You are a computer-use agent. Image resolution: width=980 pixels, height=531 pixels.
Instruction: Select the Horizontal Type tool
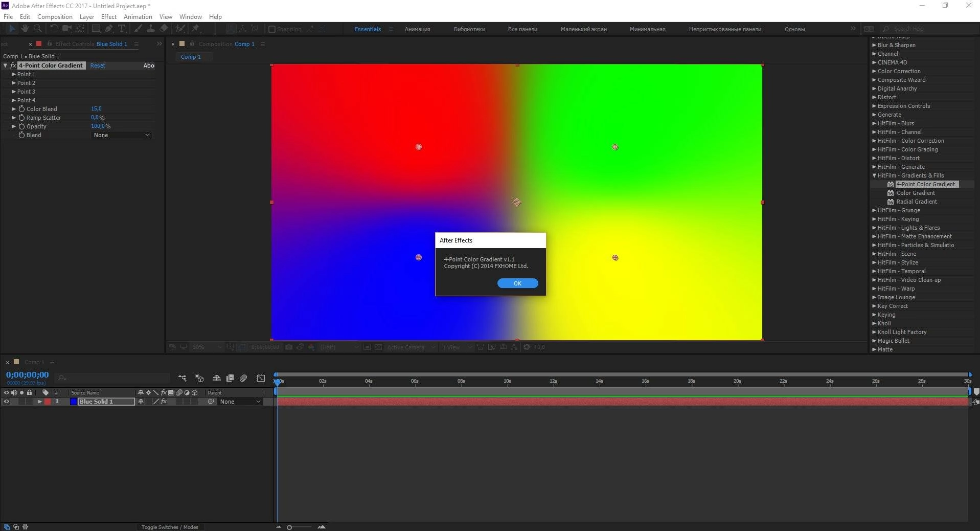(x=122, y=29)
